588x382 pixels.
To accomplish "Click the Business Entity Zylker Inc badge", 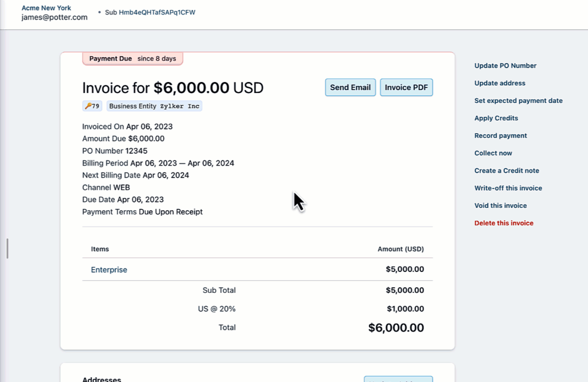I will (154, 106).
